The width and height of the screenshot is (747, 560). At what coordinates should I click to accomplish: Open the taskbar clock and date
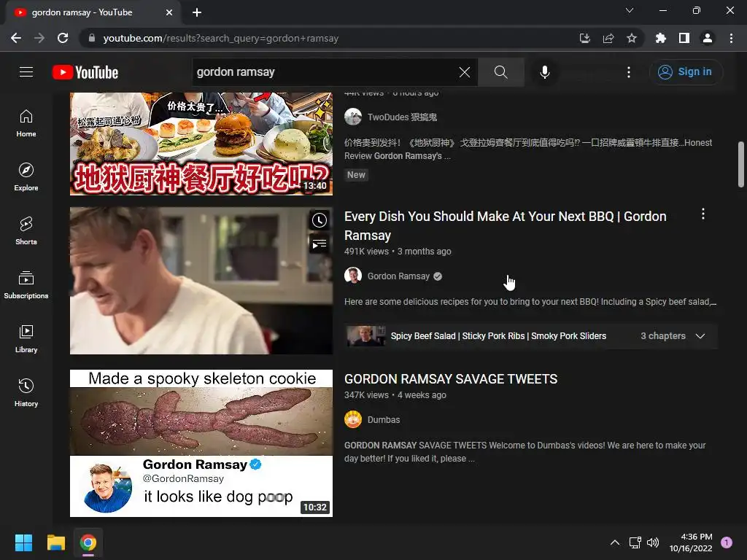[x=691, y=542]
